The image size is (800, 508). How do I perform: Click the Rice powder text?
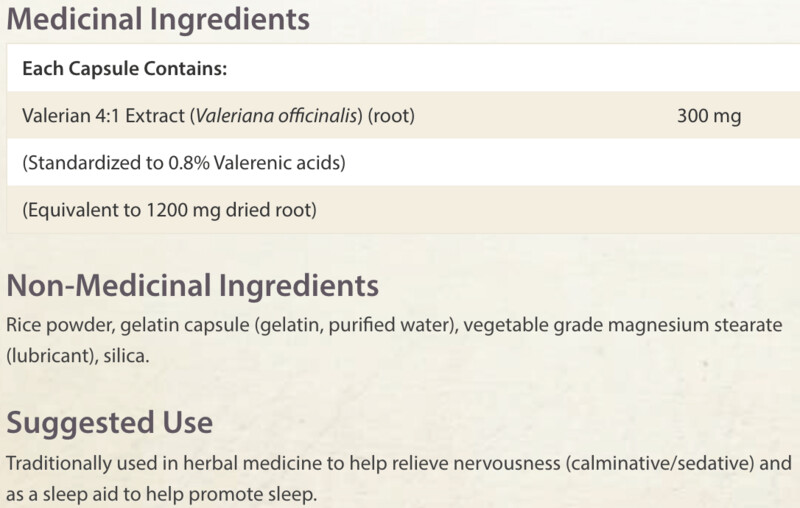(61, 325)
